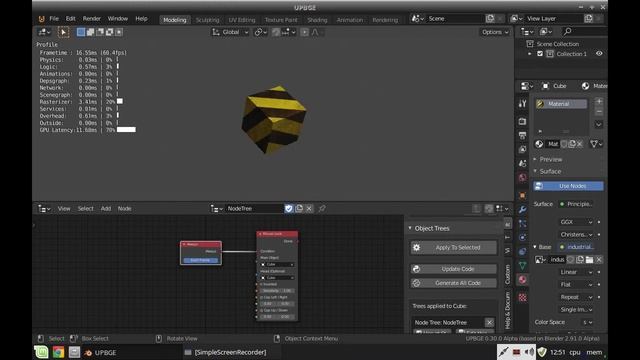The image size is (640, 360).
Task: Toggle fake user for Mat material
Action: (x=564, y=144)
